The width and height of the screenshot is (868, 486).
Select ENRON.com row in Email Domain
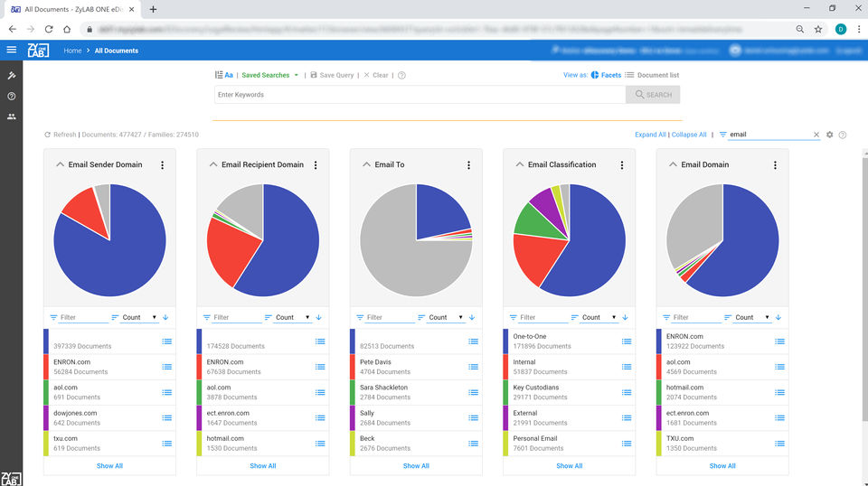(x=722, y=341)
